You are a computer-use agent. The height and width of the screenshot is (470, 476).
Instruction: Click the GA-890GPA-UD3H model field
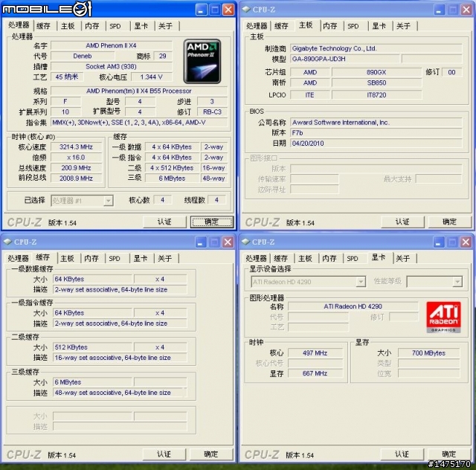(x=345, y=59)
